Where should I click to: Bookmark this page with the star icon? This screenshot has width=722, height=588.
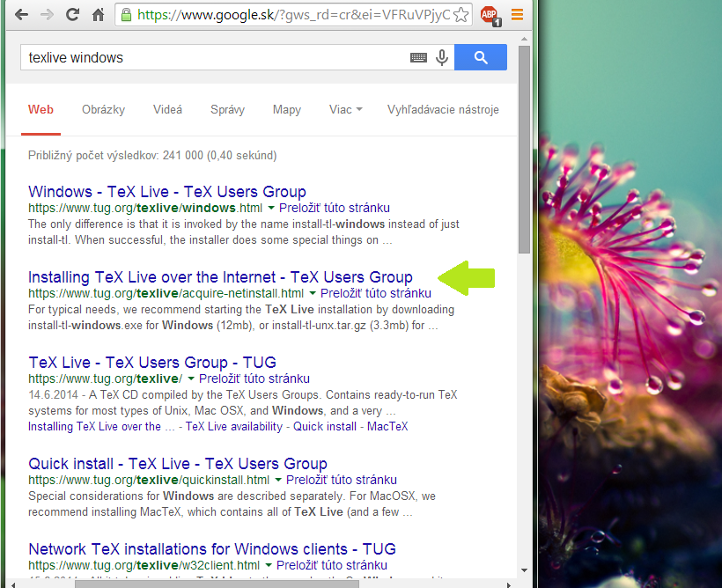click(x=460, y=15)
